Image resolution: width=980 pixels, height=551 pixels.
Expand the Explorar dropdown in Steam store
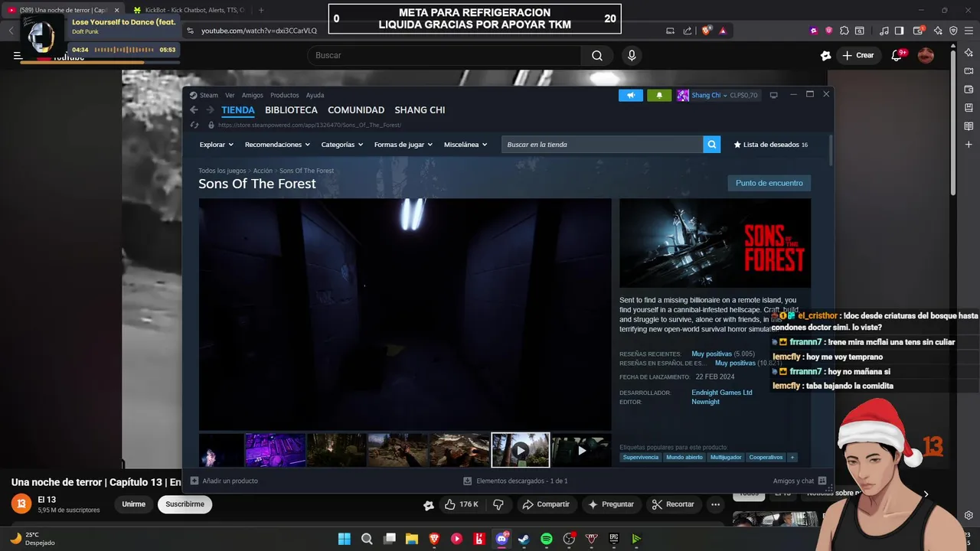point(217,145)
